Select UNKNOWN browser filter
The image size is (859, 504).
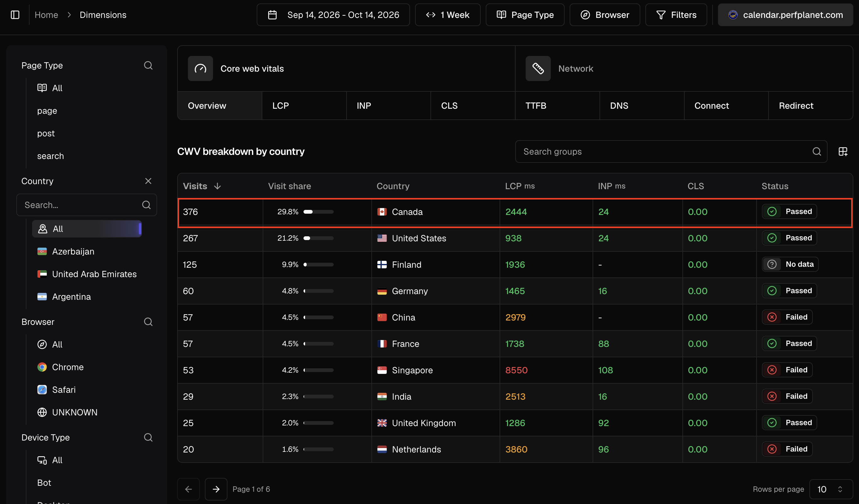[x=67, y=412]
